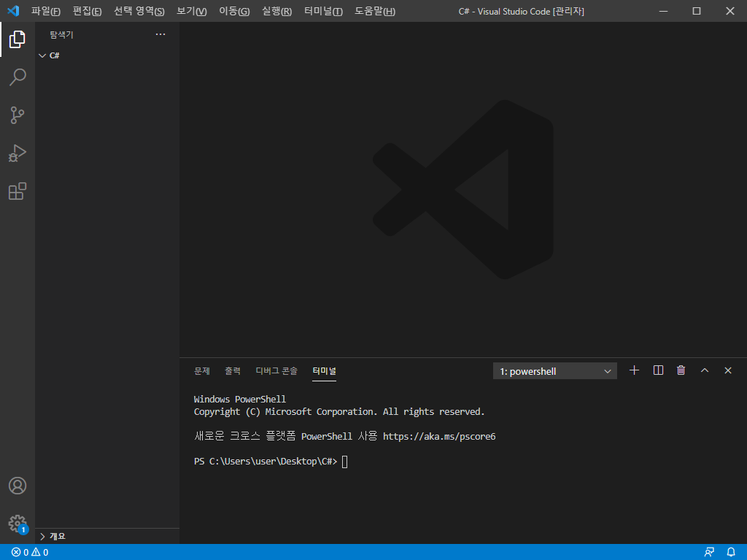Split the terminal pane

(658, 370)
